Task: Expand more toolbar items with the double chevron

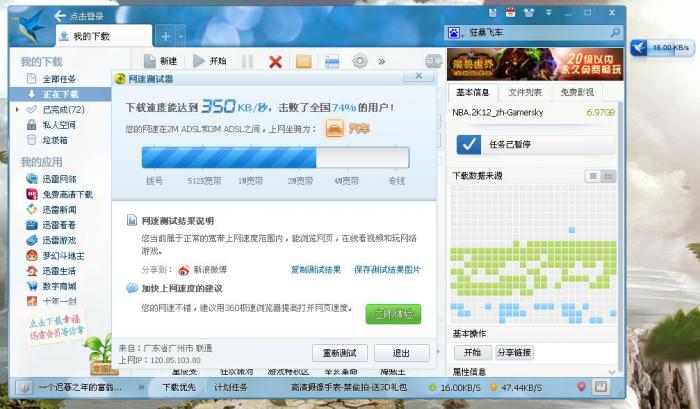Action: tap(382, 62)
